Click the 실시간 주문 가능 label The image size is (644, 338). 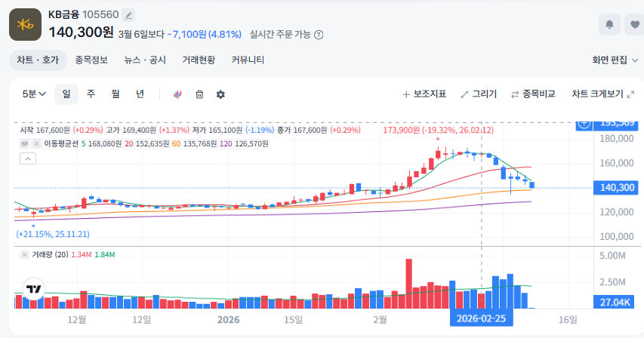(x=280, y=35)
